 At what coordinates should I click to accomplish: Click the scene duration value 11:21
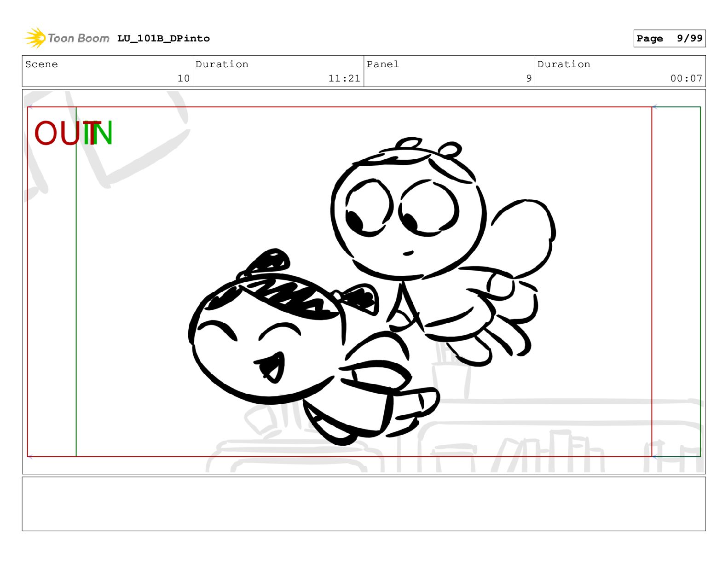click(344, 78)
